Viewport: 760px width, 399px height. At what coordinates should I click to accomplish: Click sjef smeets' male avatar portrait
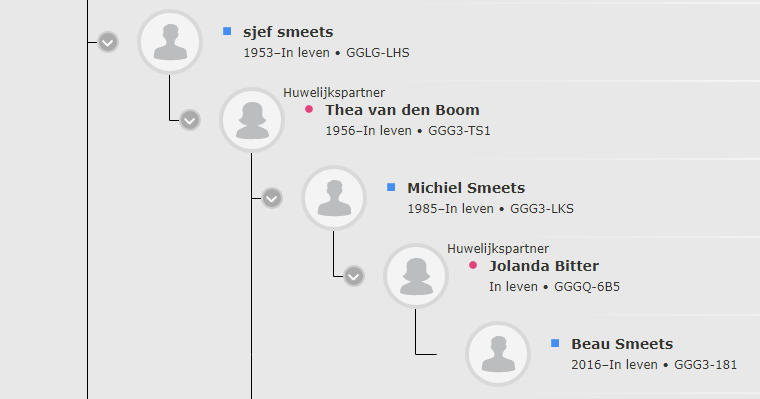[170, 42]
